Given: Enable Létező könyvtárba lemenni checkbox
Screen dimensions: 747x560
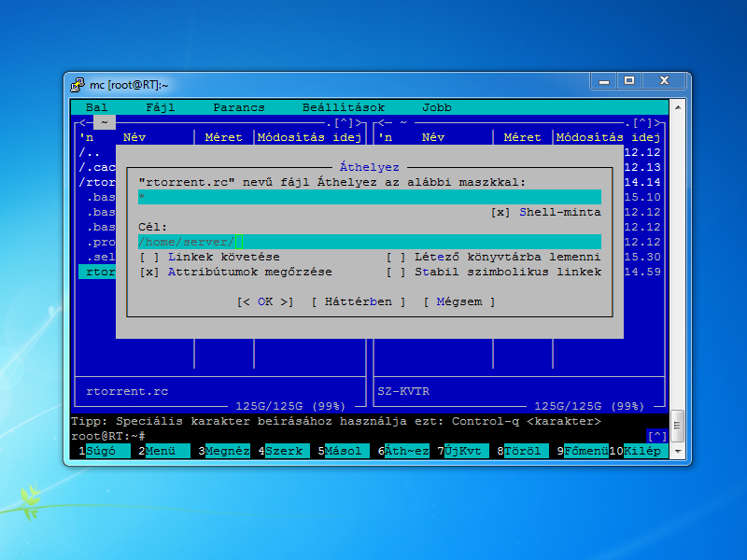Looking at the screenshot, I should tap(396, 257).
